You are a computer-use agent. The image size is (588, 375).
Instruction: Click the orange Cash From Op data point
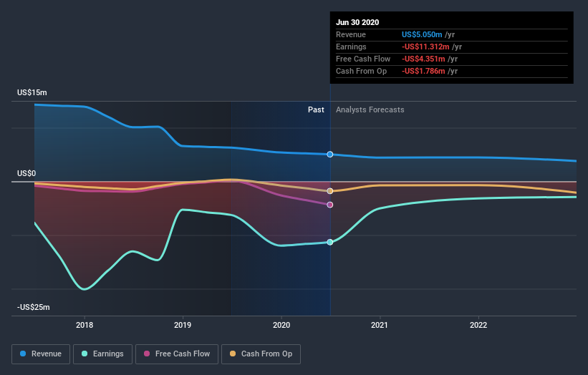pos(330,191)
